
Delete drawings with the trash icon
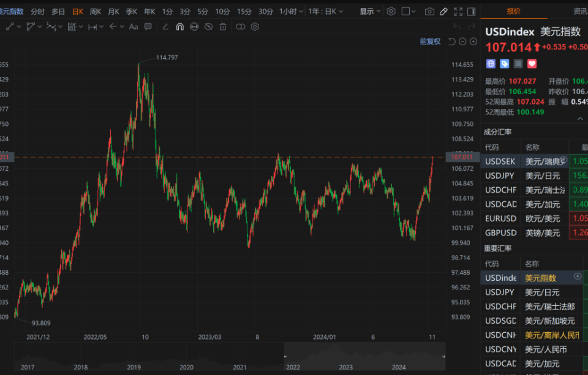click(x=223, y=26)
